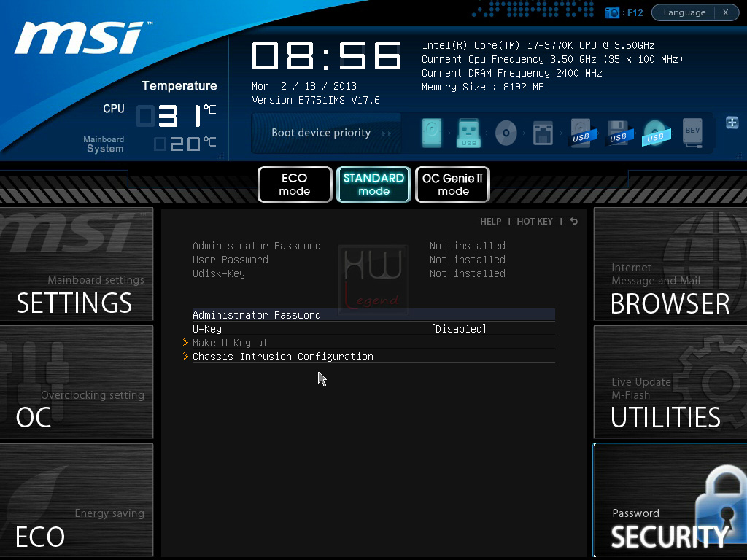Image resolution: width=747 pixels, height=560 pixels.
Task: Open the Language selector
Action: 684,12
